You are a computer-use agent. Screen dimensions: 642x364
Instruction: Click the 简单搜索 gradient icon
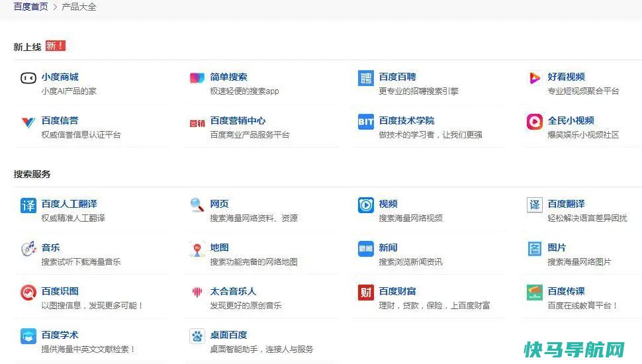197,77
